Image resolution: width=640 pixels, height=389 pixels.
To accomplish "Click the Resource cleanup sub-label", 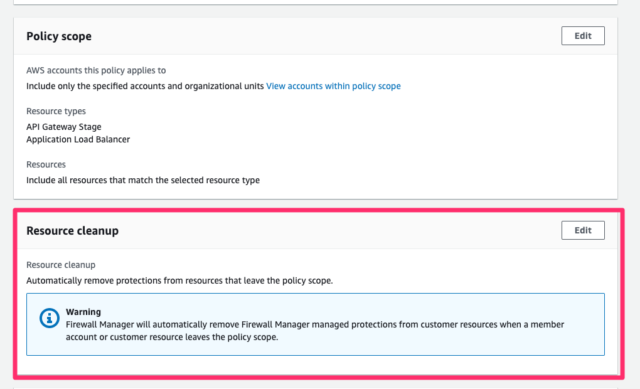I will coord(61,265).
